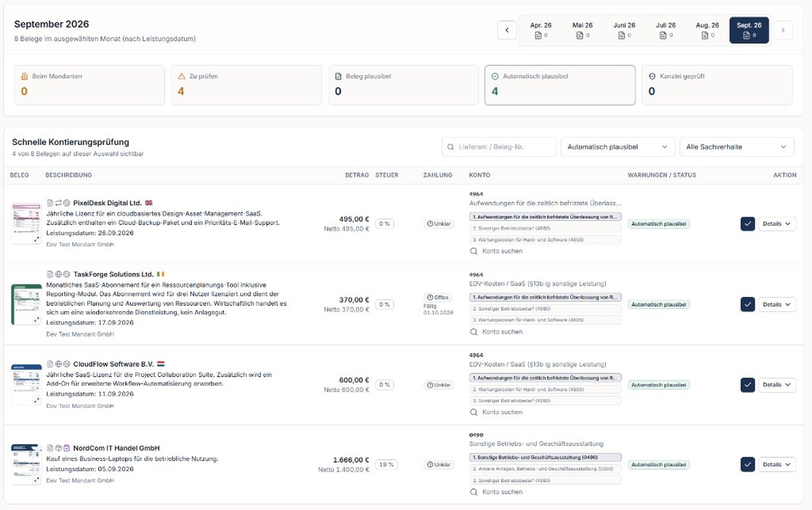The width and height of the screenshot is (812, 510).
Task: Select the Aug. 26 month tab
Action: pyautogui.click(x=707, y=30)
